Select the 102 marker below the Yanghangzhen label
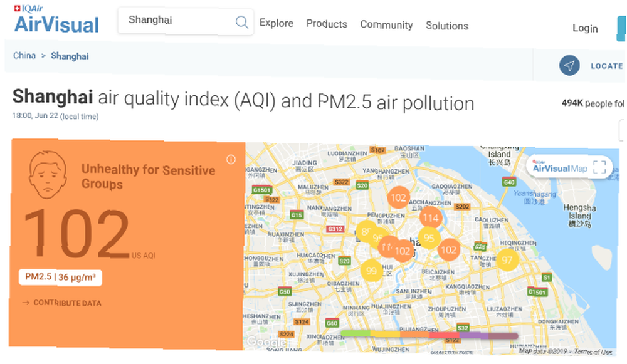This screenshot has height=364, width=627. coord(398,197)
